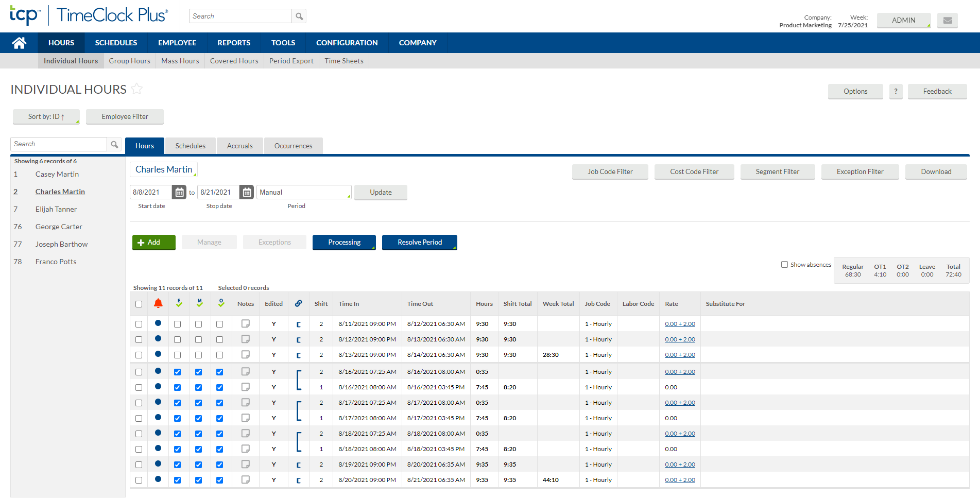Open the Resolve Period dropdown button
The width and height of the screenshot is (980, 499).
[x=420, y=243]
